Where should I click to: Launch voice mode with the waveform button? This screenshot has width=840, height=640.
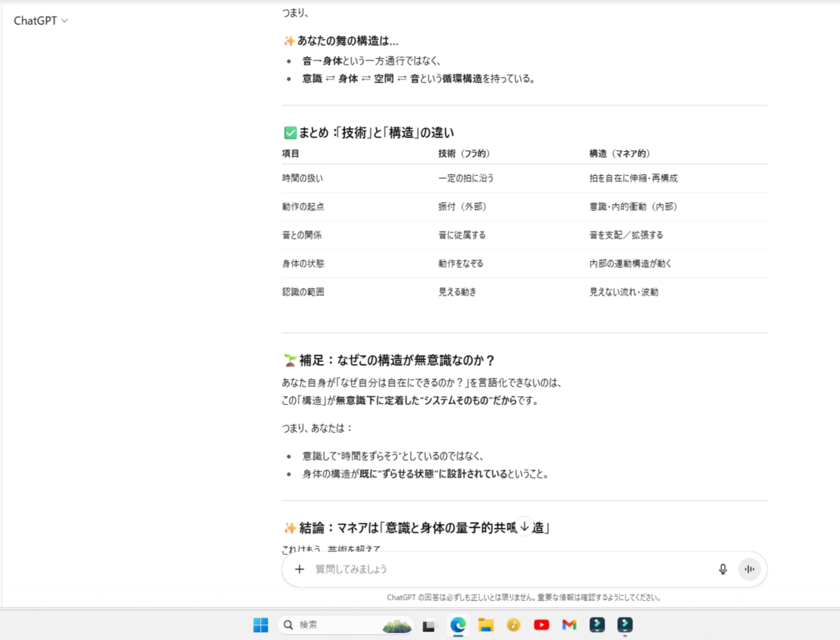pyautogui.click(x=749, y=569)
